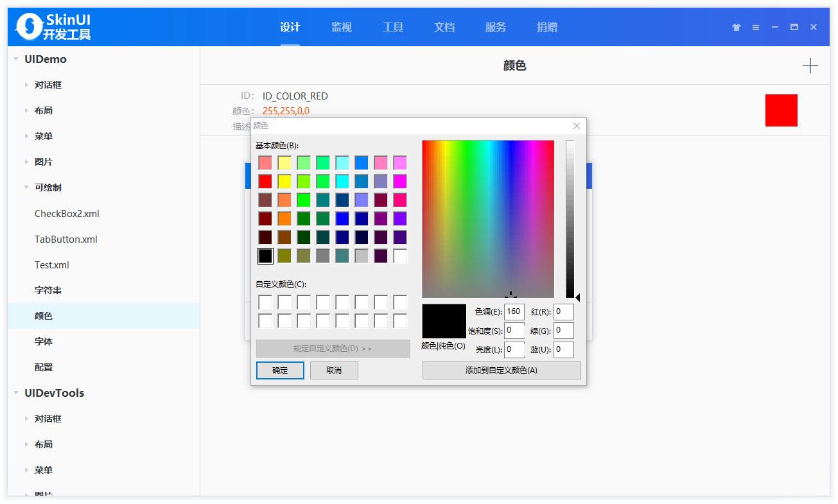Click the large red ID_COLOR_RED preview swatch
The image size is (838, 504).
(781, 110)
